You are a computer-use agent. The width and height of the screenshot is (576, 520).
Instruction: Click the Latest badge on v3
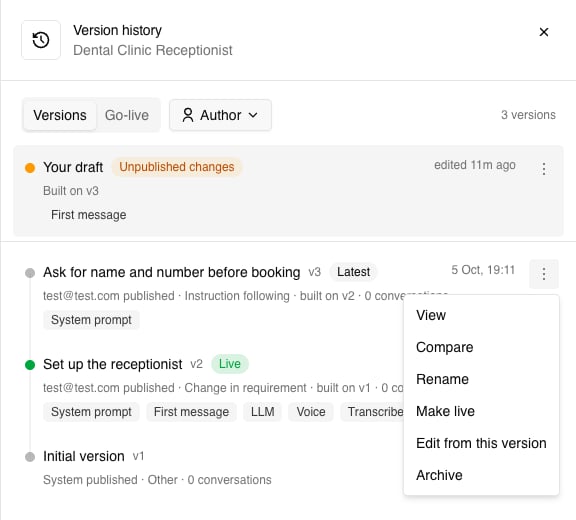[353, 272]
